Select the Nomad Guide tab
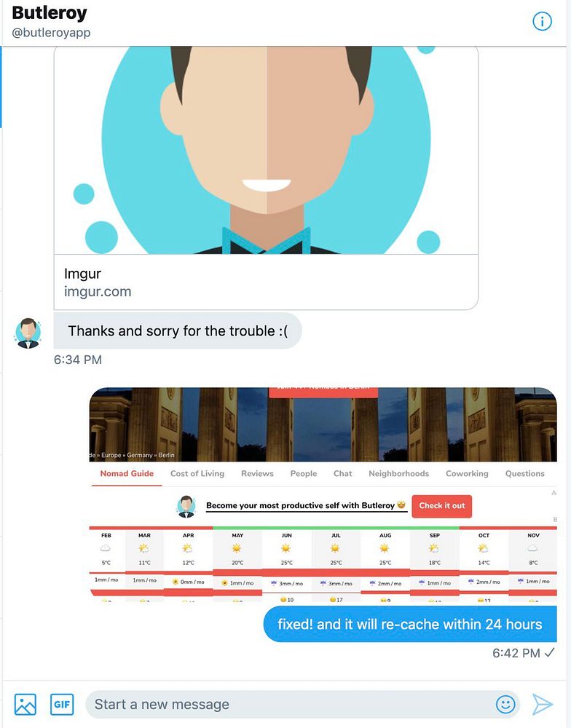This screenshot has width=571, height=728. coord(127,474)
